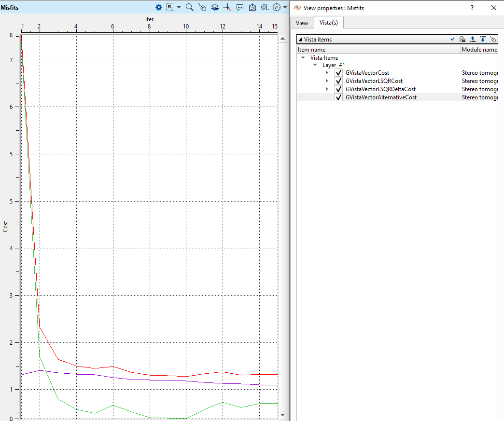Uncheck the GVistaVectorCost checkbox

pyautogui.click(x=339, y=73)
